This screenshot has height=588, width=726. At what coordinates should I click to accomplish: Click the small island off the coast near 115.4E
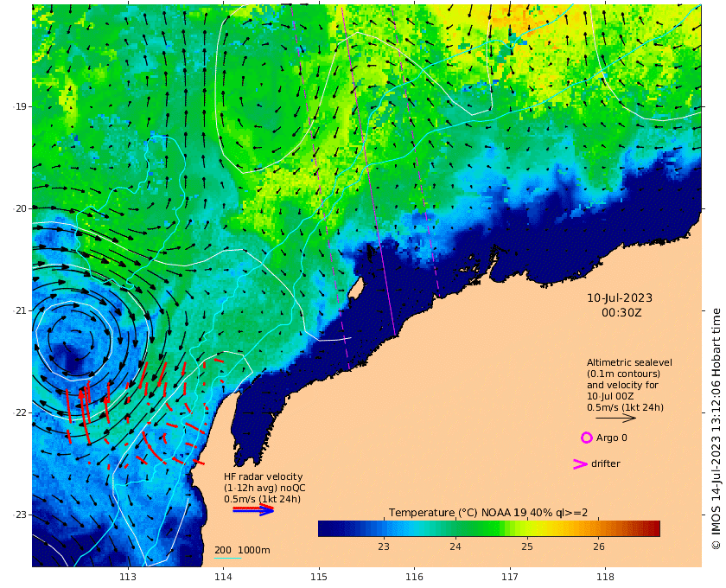(355, 289)
